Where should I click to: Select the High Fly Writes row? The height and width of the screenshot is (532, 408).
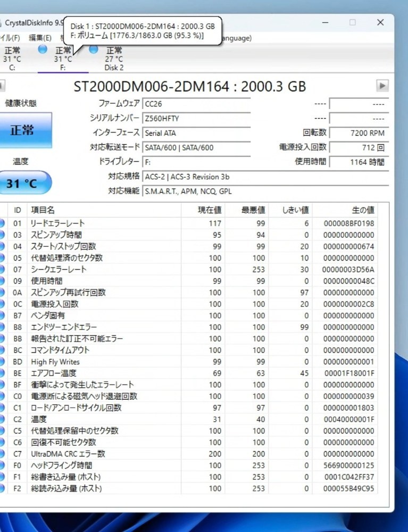coord(188,362)
